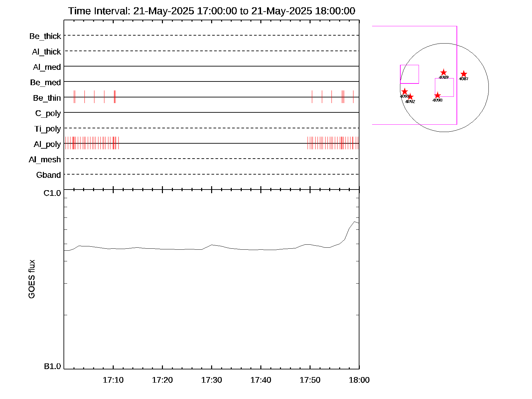Click the red star for active region 4089

(444, 72)
